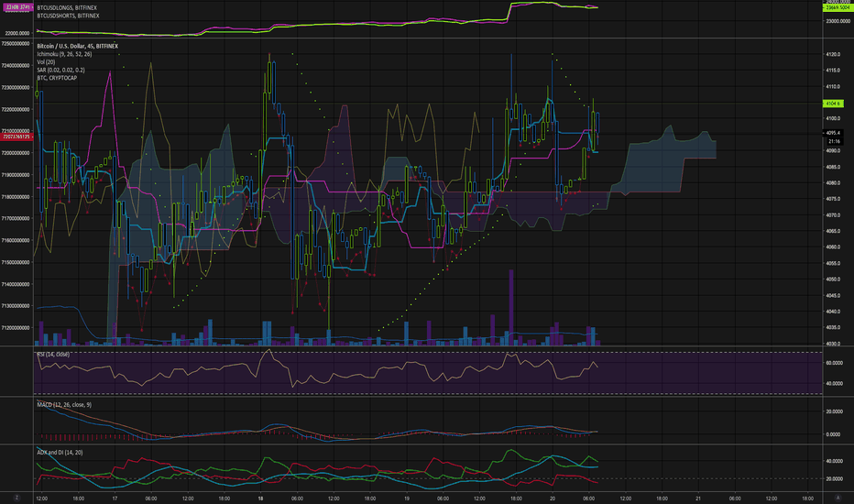Click the MACD (12, 26, close, 9) label

[x=64, y=405]
